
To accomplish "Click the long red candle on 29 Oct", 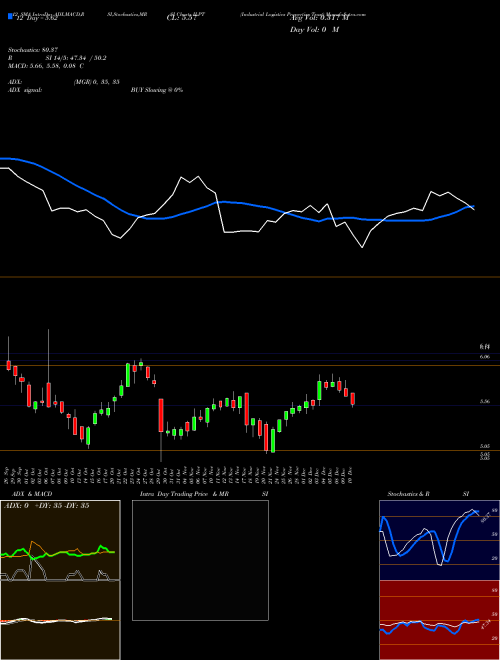I will 161,415.
